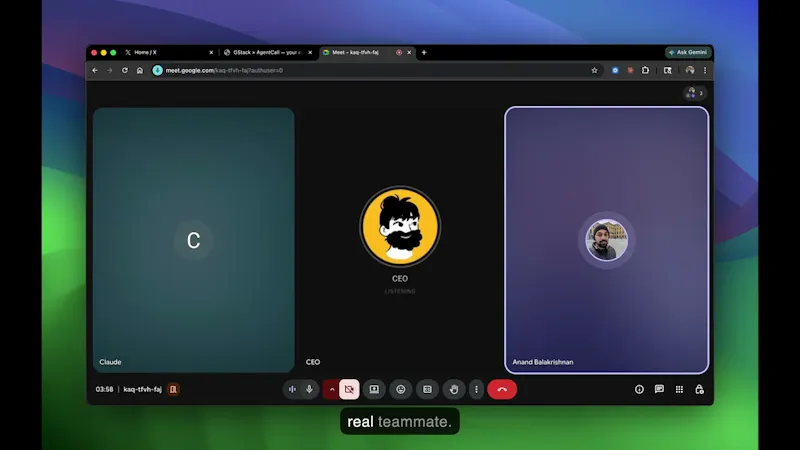Reload the Meet page
800x450 pixels.
click(124, 70)
